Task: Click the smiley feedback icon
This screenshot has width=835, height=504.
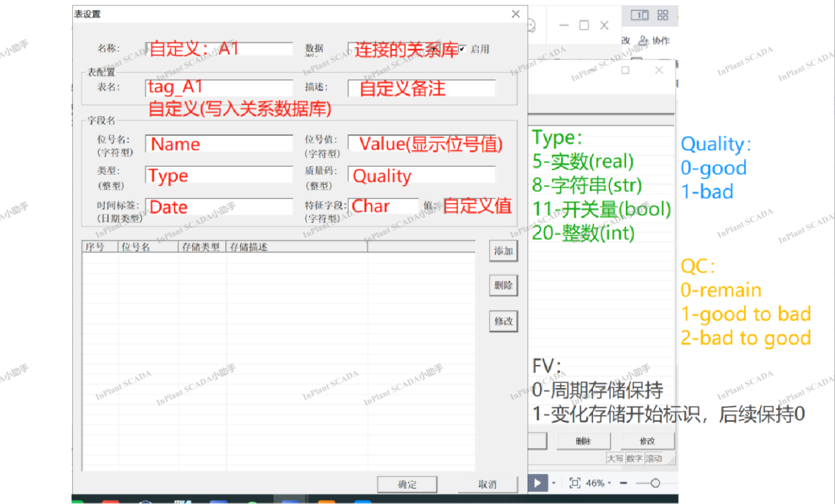Action: 531,26
